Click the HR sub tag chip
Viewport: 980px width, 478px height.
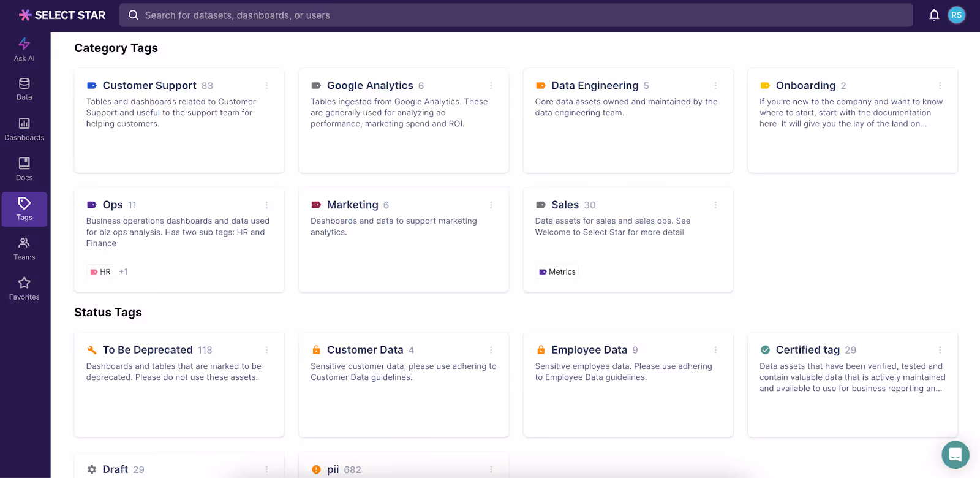point(101,271)
